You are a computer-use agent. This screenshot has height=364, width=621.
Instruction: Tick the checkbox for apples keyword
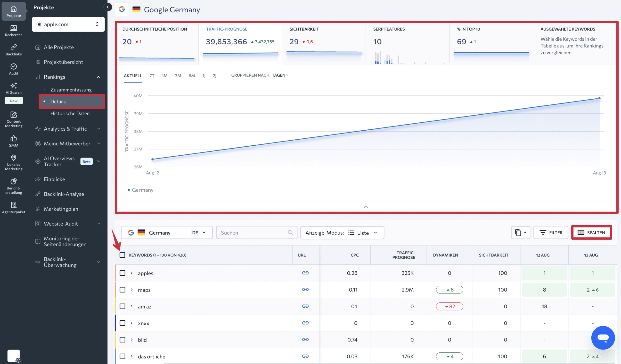122,273
